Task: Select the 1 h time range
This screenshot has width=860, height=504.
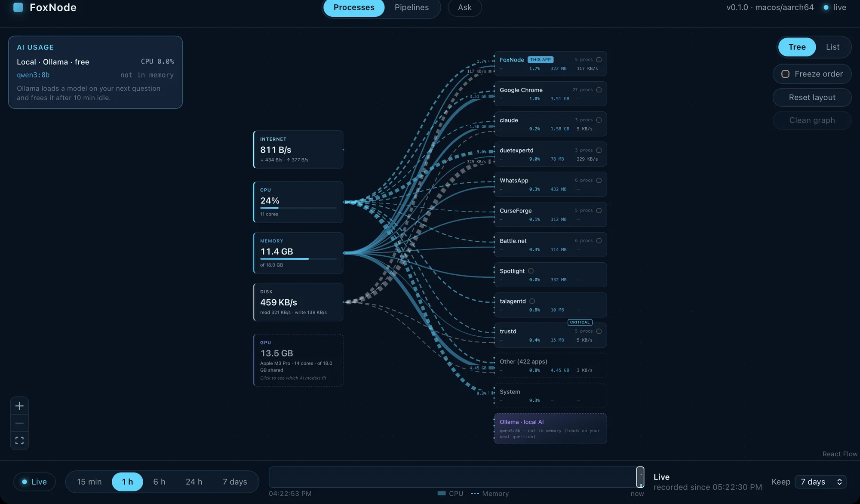Action: 127,482
